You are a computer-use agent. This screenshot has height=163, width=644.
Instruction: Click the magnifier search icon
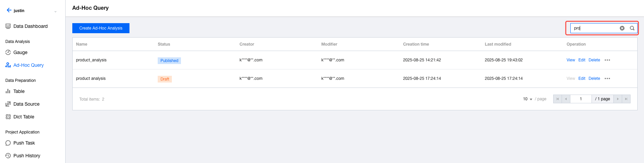632,28
